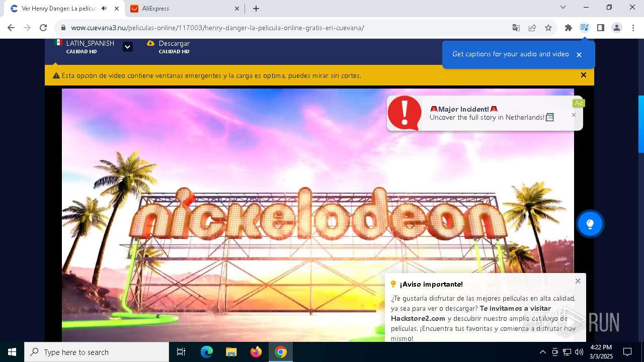644x362 pixels.
Task: Open volume tray icon
Action: click(x=579, y=352)
